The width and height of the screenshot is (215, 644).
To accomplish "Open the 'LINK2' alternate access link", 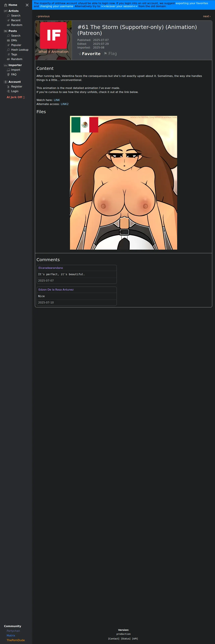I will 65,104.
